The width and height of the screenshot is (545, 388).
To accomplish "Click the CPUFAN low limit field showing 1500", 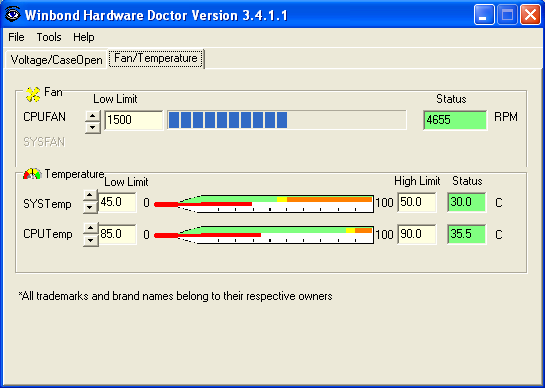I will pyautogui.click(x=133, y=120).
